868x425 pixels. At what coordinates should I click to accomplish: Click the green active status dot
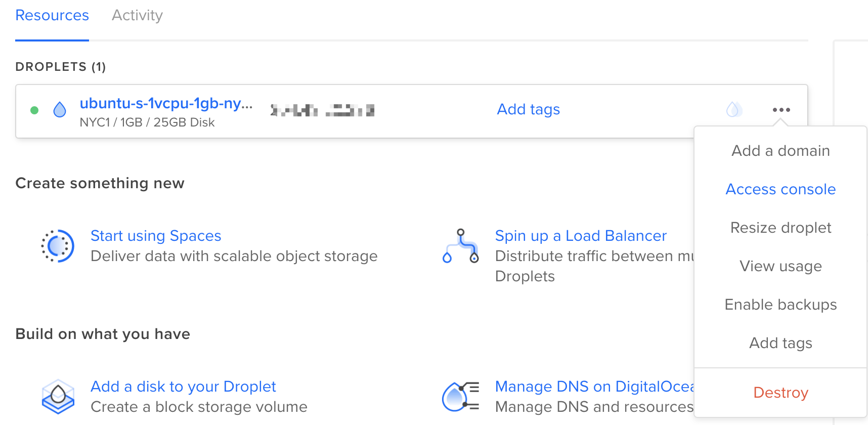coord(34,110)
